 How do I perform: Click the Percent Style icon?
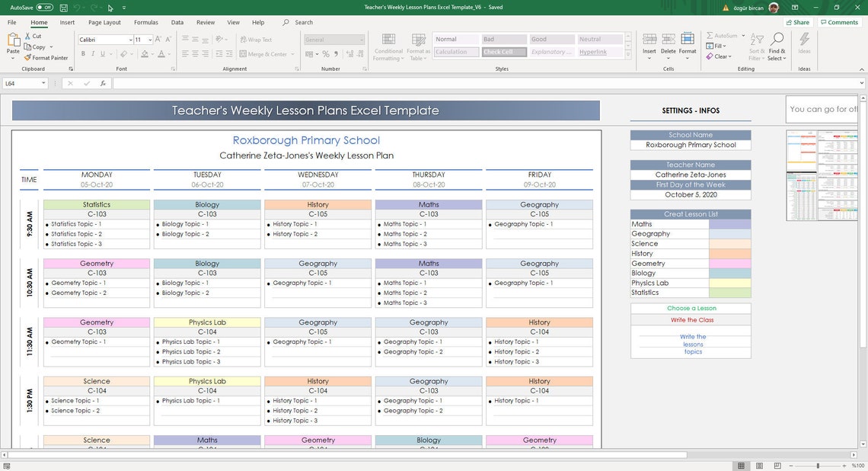[324, 53]
